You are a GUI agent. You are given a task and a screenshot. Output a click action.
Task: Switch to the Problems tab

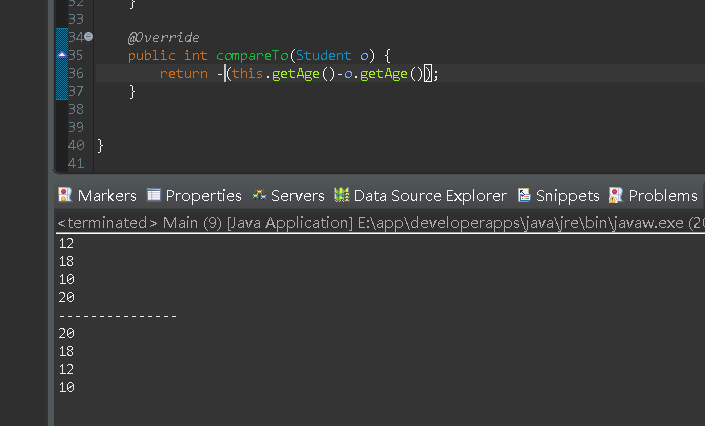[x=662, y=195]
